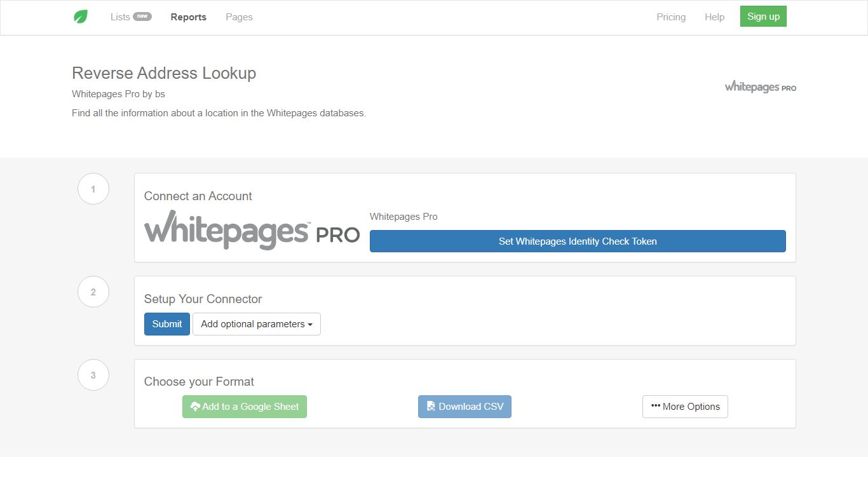Click Set Whitepages Identity Check Token button

[x=578, y=241]
